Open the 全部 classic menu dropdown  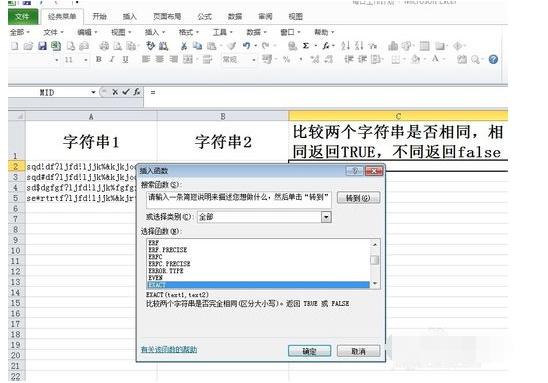20,32
